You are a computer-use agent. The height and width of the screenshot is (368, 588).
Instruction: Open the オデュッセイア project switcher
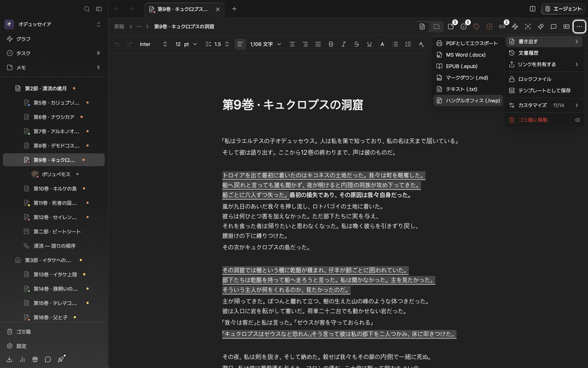point(52,24)
